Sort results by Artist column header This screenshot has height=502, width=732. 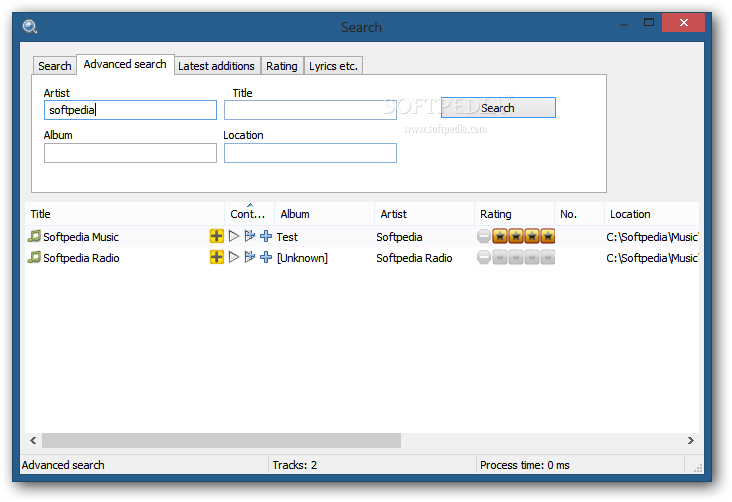click(x=424, y=214)
